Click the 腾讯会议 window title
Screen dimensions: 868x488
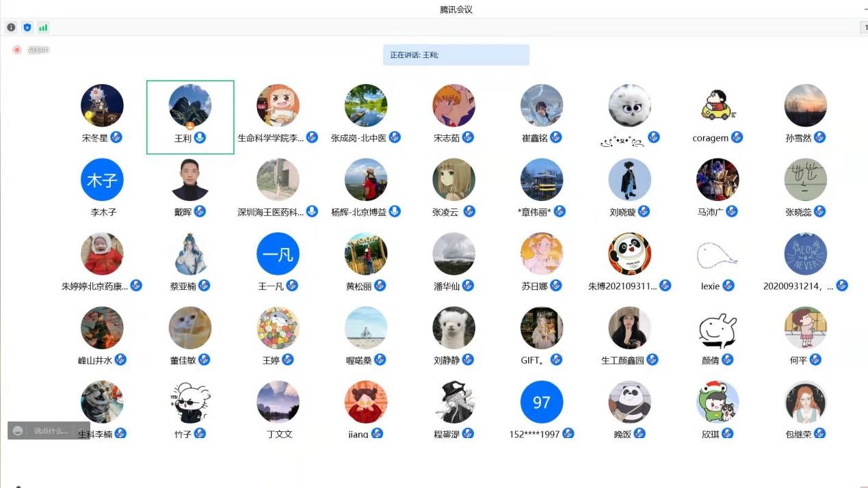[456, 10]
